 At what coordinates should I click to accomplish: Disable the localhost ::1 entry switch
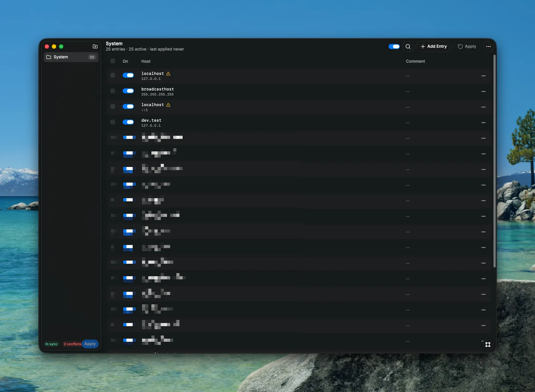(x=128, y=106)
